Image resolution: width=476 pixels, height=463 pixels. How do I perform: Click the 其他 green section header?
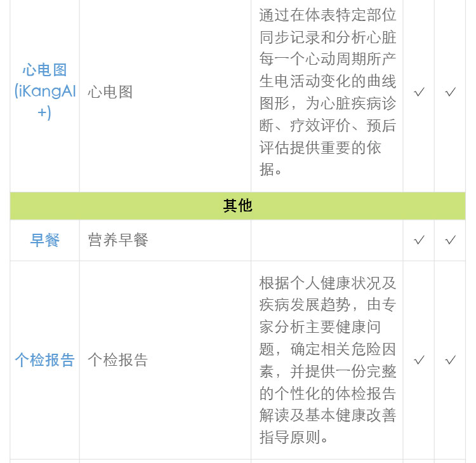237,206
